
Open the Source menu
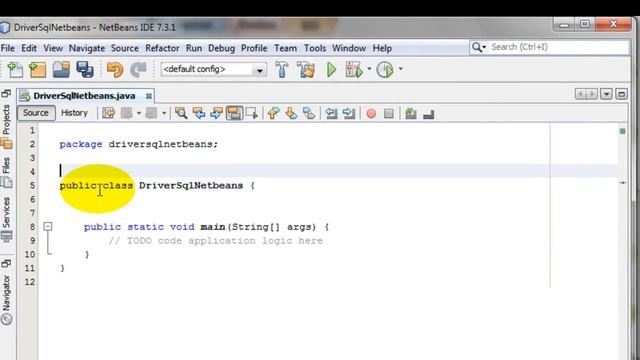coord(124,48)
